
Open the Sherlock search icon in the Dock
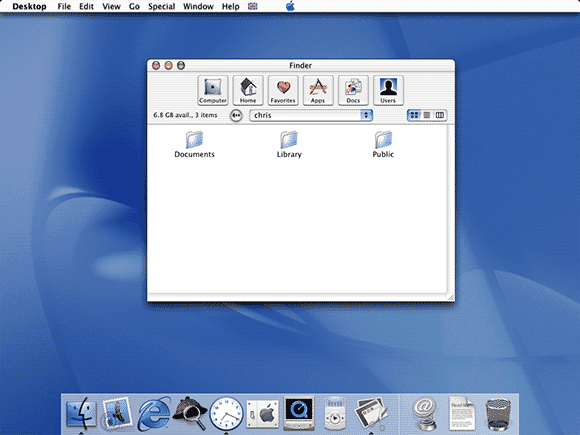[x=190, y=413]
